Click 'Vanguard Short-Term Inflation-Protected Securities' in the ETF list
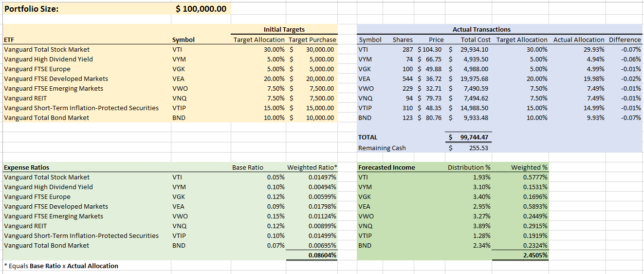The image size is (644, 274). 81,108
